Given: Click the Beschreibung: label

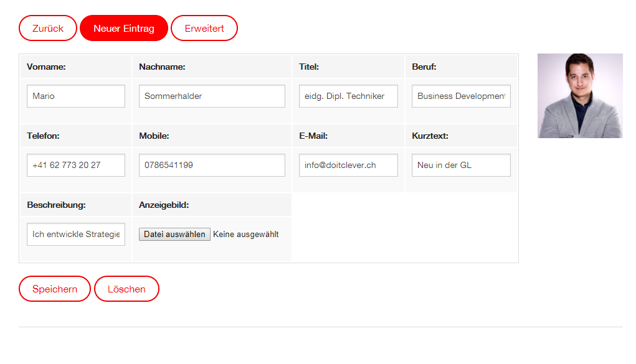Looking at the screenshot, I should [57, 205].
